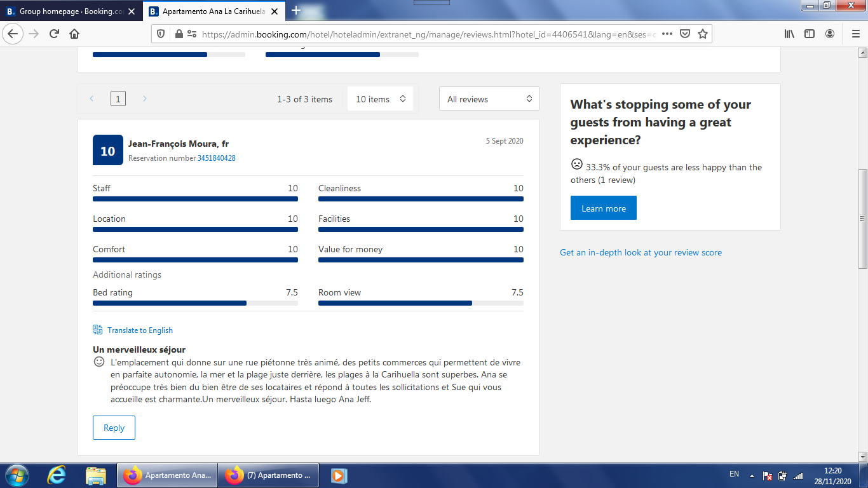Open page actions three-dots menu
Image resolution: width=868 pixels, height=488 pixels.
(x=667, y=34)
